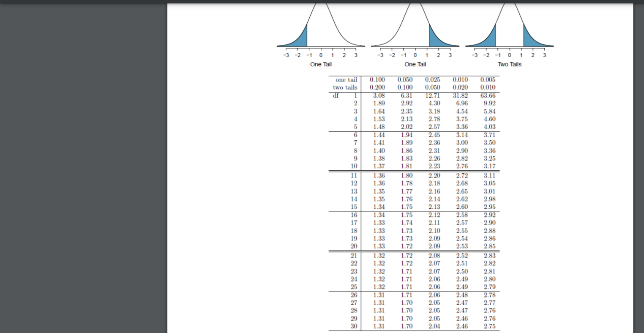Select 'One Tail' label under the middle curve

point(415,64)
